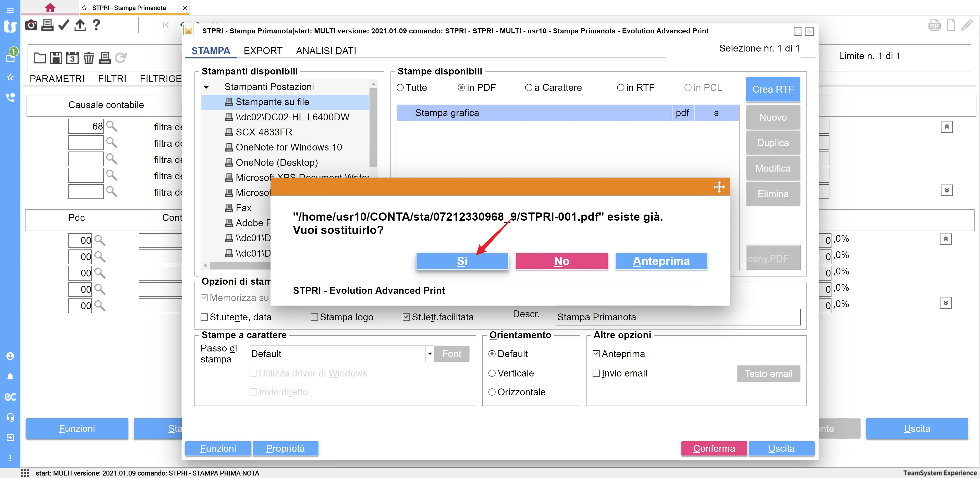Click the floppy disk save icon
The width and height of the screenshot is (980, 478).
tap(56, 58)
